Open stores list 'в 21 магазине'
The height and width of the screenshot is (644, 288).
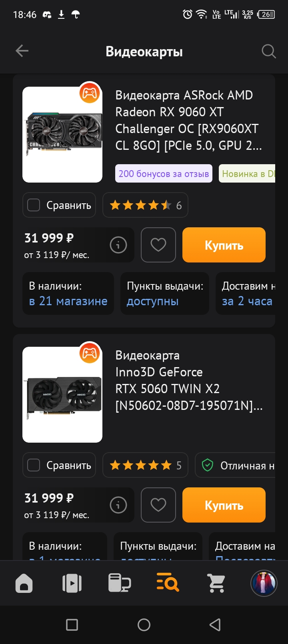(68, 301)
